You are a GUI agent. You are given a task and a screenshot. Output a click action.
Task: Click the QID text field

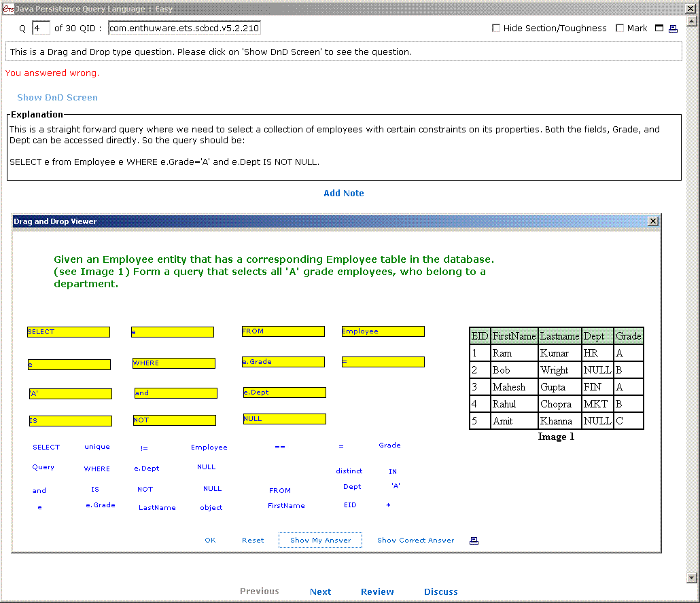[x=184, y=28]
